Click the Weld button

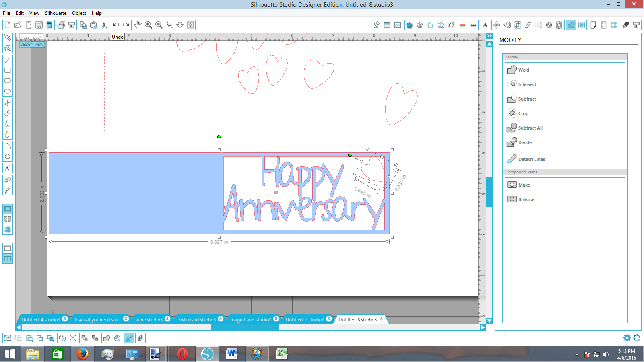tap(565, 70)
